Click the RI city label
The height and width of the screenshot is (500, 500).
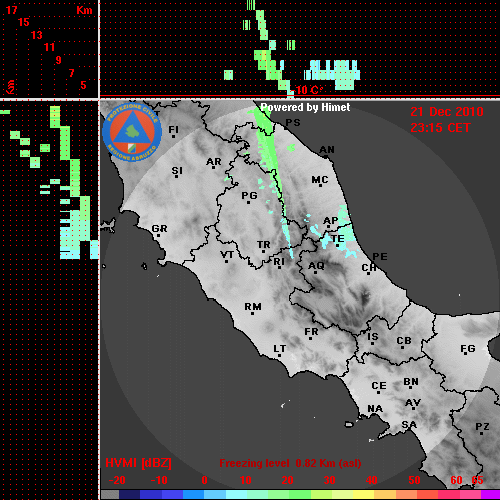279,262
